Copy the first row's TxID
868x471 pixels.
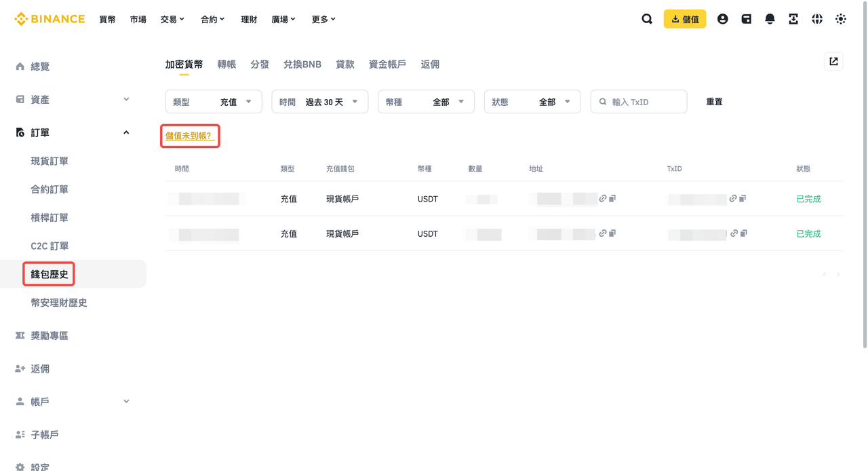point(743,199)
